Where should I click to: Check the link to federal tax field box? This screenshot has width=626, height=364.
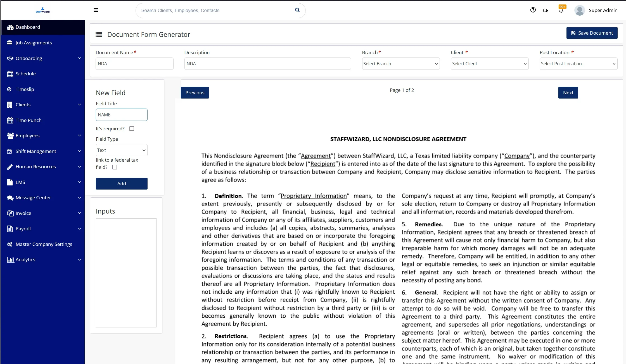pos(115,167)
